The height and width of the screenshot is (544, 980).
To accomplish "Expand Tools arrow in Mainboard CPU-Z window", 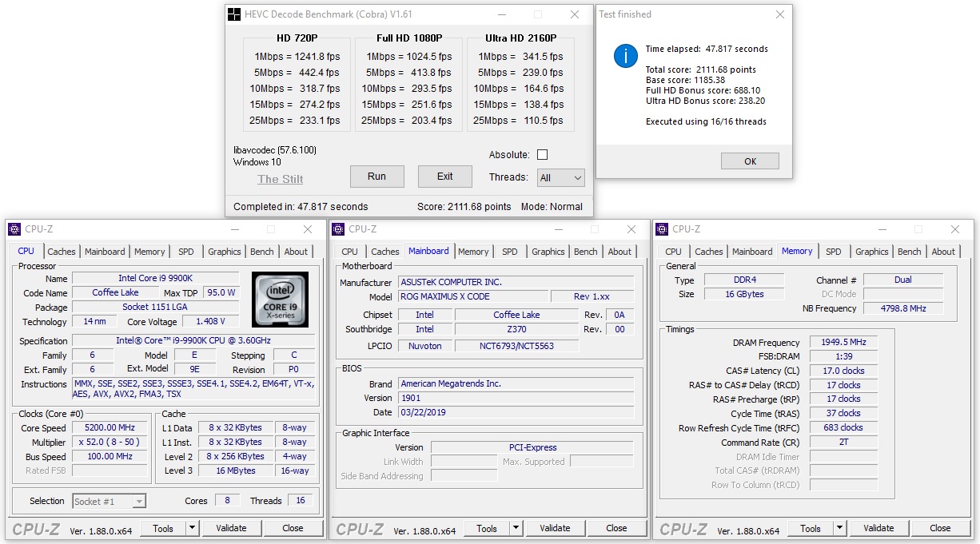I will coord(516,528).
